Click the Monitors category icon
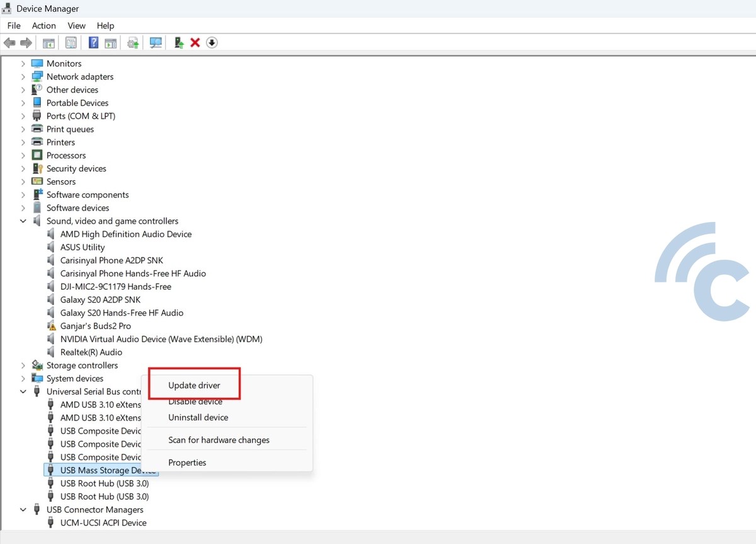Image resolution: width=756 pixels, height=544 pixels. coord(37,64)
